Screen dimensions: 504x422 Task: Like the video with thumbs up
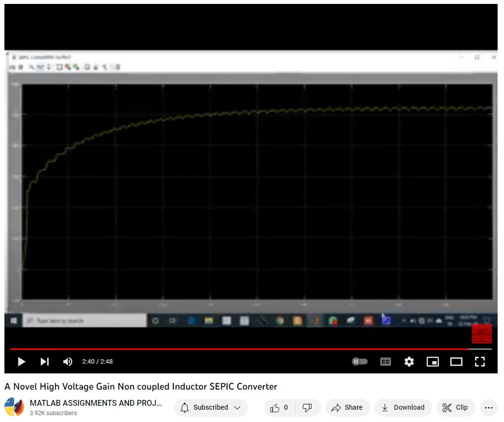tap(279, 408)
